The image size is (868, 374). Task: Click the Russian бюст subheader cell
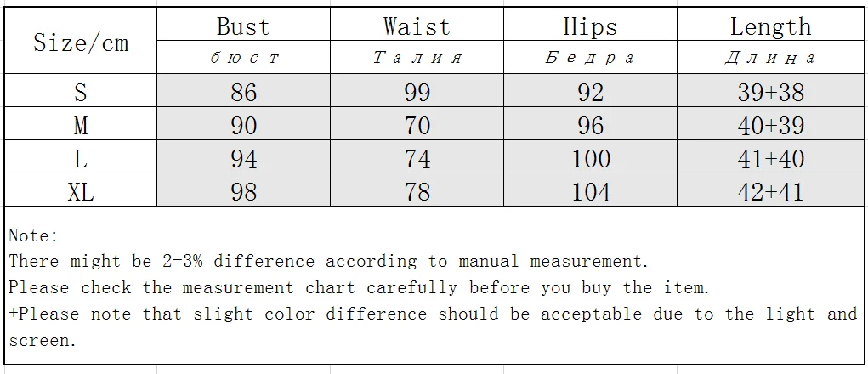(244, 58)
